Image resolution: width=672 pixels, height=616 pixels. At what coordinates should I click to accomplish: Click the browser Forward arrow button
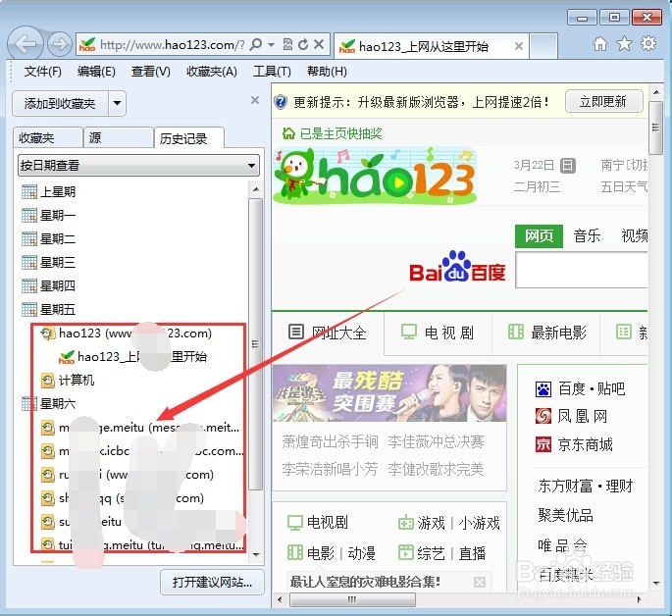pyautogui.click(x=59, y=44)
